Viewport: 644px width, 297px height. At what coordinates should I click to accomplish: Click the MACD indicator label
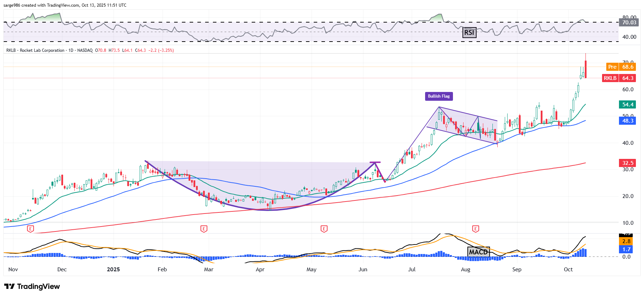click(x=478, y=252)
